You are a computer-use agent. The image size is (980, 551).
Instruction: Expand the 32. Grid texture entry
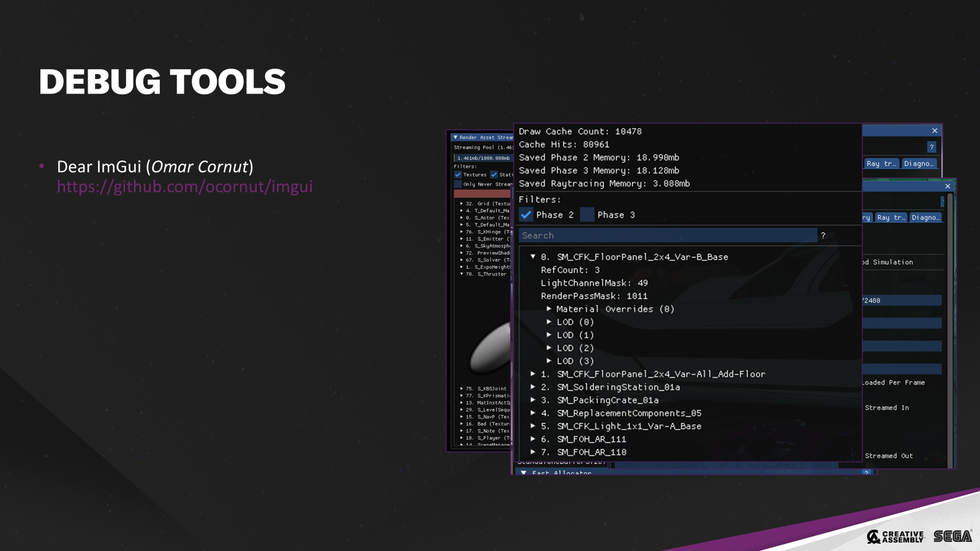coord(462,203)
